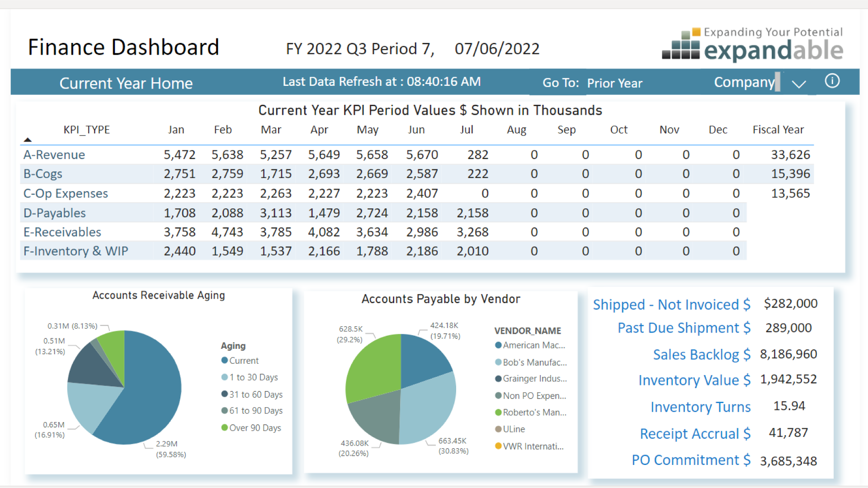Expand the Company dropdown chevron
This screenshot has height=488, width=868.
point(799,84)
